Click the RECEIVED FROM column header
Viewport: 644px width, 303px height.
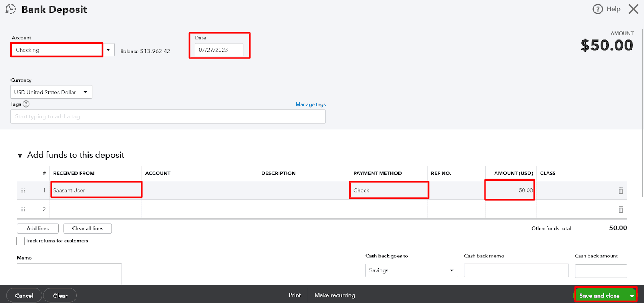point(74,173)
